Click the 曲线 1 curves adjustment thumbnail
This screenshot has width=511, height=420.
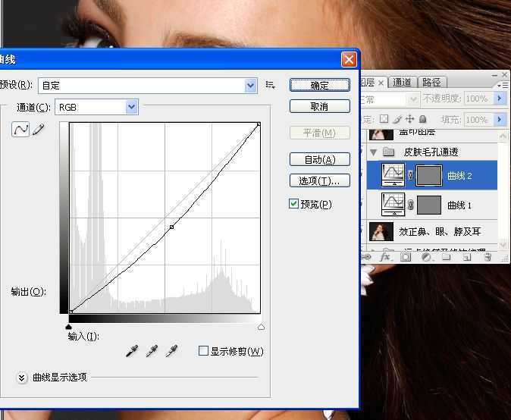click(x=393, y=204)
